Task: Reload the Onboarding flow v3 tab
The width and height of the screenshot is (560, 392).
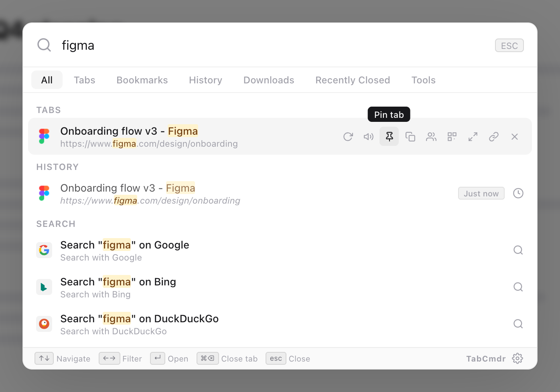Action: pyautogui.click(x=348, y=137)
